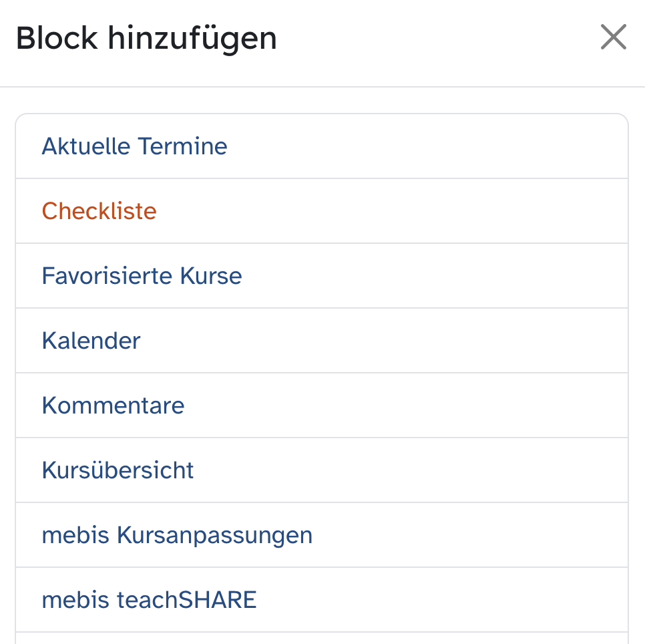Screen dimensions: 645x644
Task: Choose Favorisierte Kurse from the list
Action: point(142,276)
